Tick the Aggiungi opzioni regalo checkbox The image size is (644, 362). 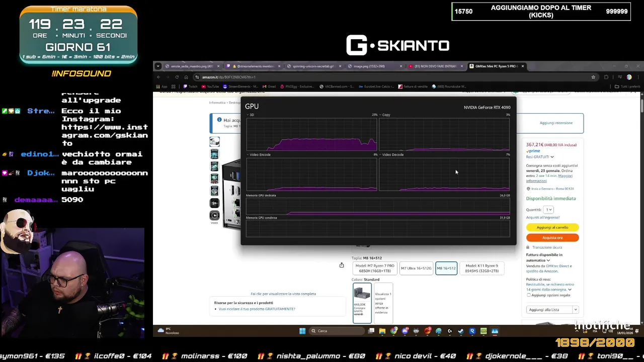(x=528, y=295)
